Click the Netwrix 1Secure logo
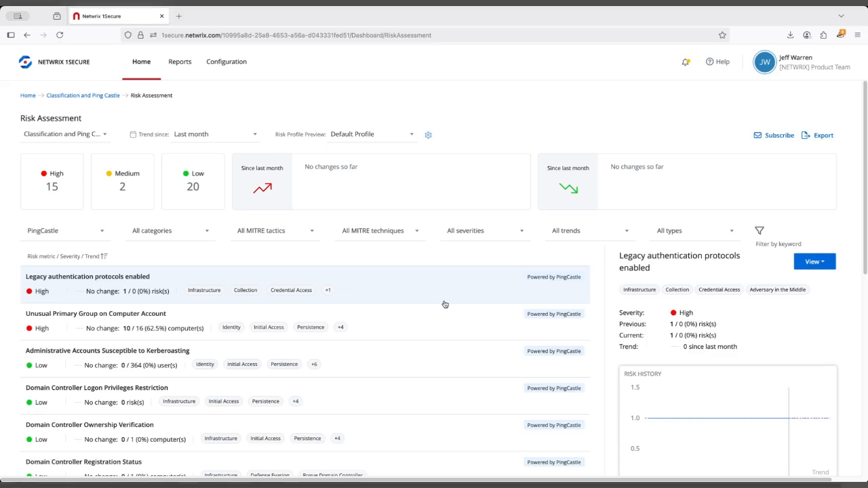This screenshot has width=868, height=488. (x=54, y=62)
